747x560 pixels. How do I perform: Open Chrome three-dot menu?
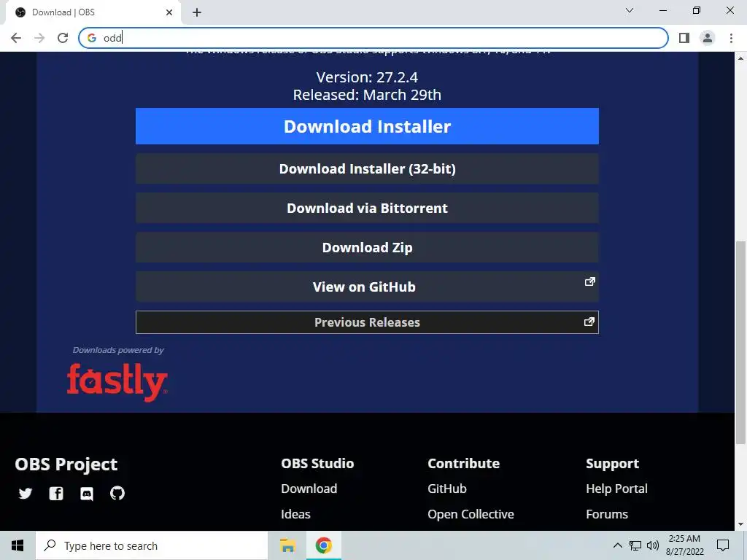tap(731, 38)
